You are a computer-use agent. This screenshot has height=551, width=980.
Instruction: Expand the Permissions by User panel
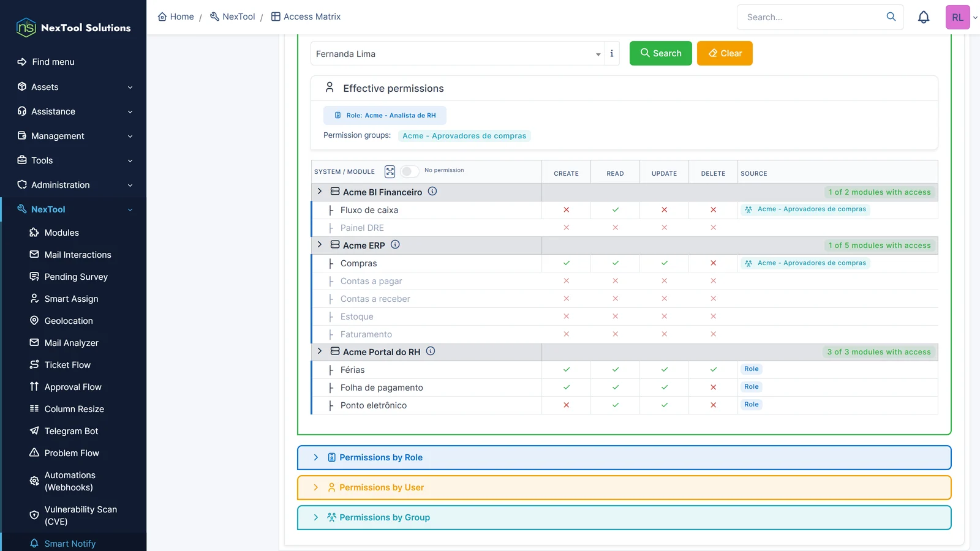[x=624, y=487]
